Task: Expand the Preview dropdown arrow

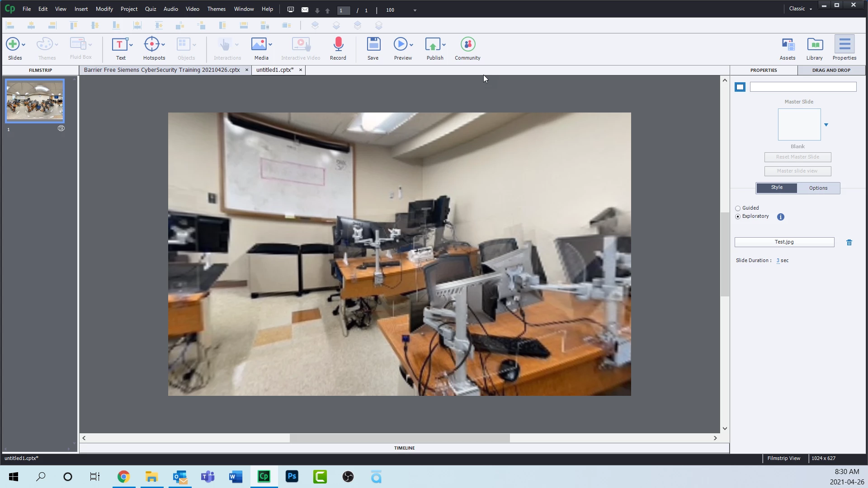Action: (x=411, y=45)
